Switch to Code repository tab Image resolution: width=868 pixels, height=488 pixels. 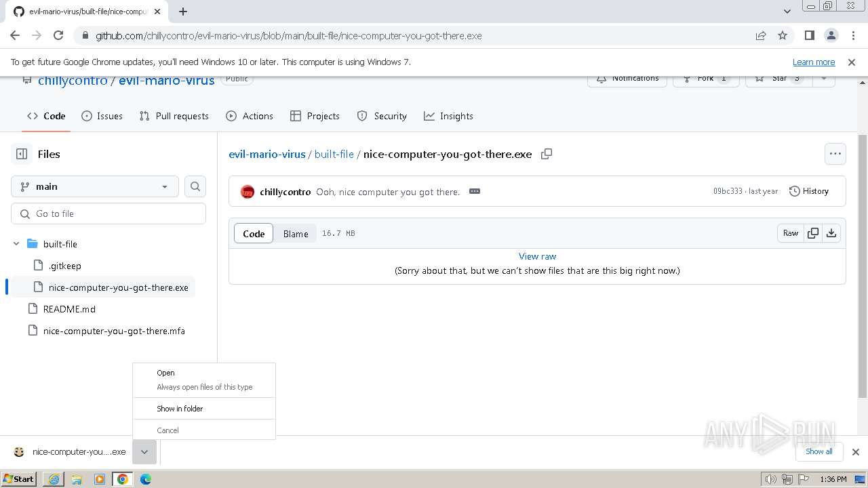click(x=46, y=116)
